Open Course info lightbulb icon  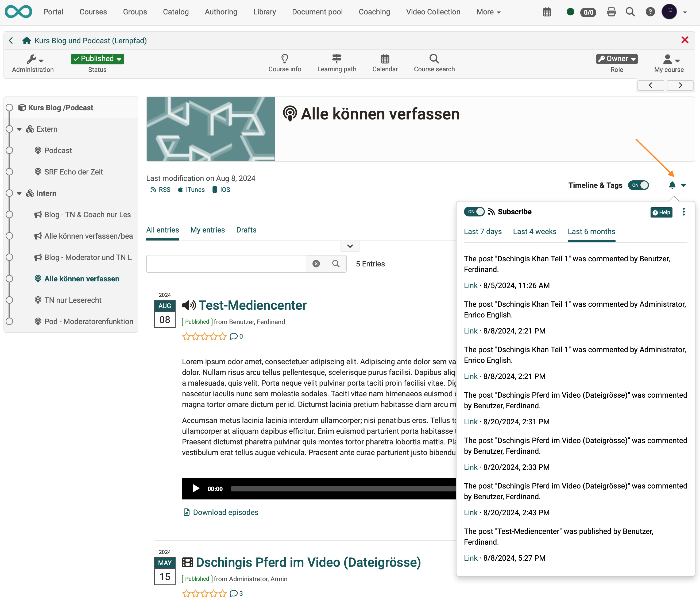coord(284,59)
